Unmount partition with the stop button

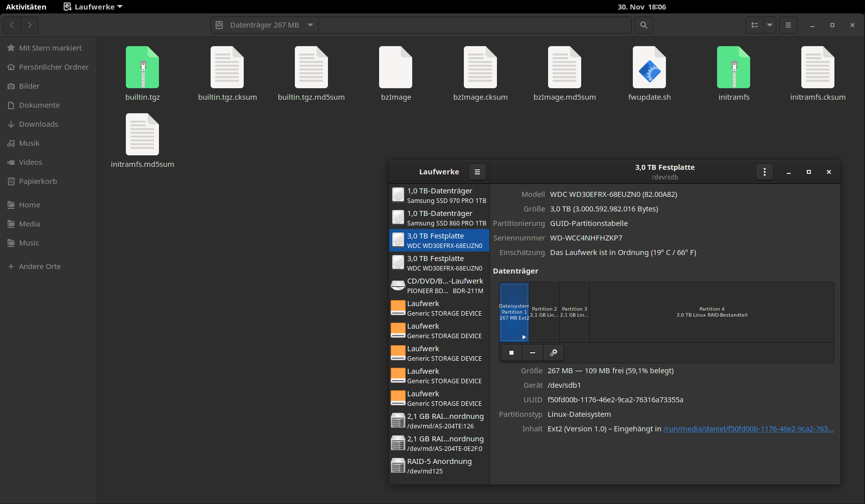(511, 353)
